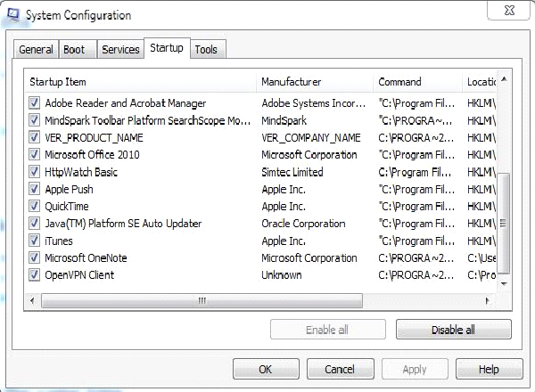Click the vertical scrollbar down arrow
This screenshot has width=535, height=392.
pos(504,283)
